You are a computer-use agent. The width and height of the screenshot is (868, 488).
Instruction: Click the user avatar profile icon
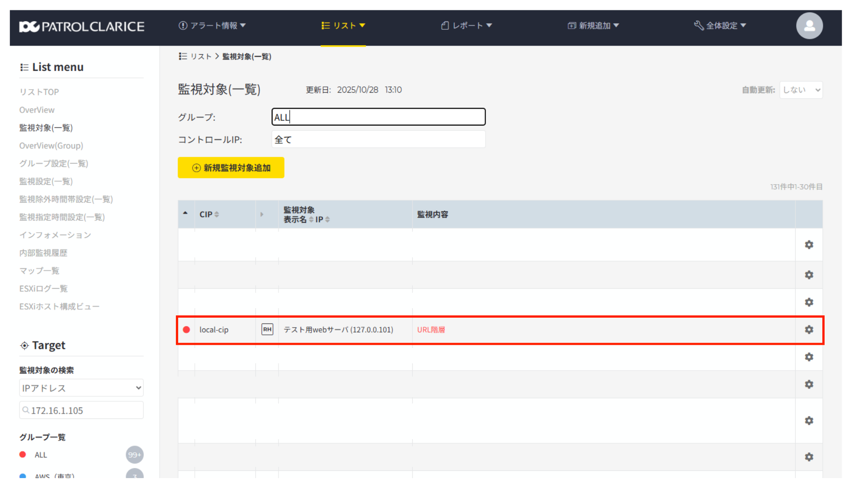click(809, 26)
